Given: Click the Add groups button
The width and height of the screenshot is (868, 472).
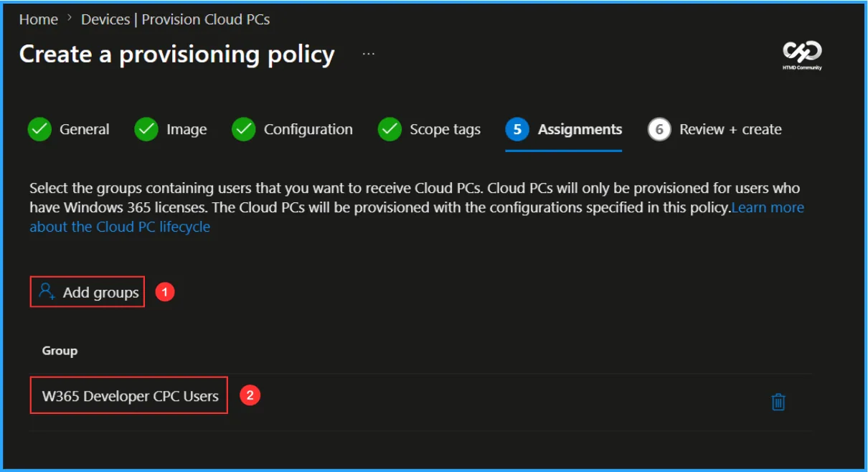Looking at the screenshot, I should tap(88, 292).
